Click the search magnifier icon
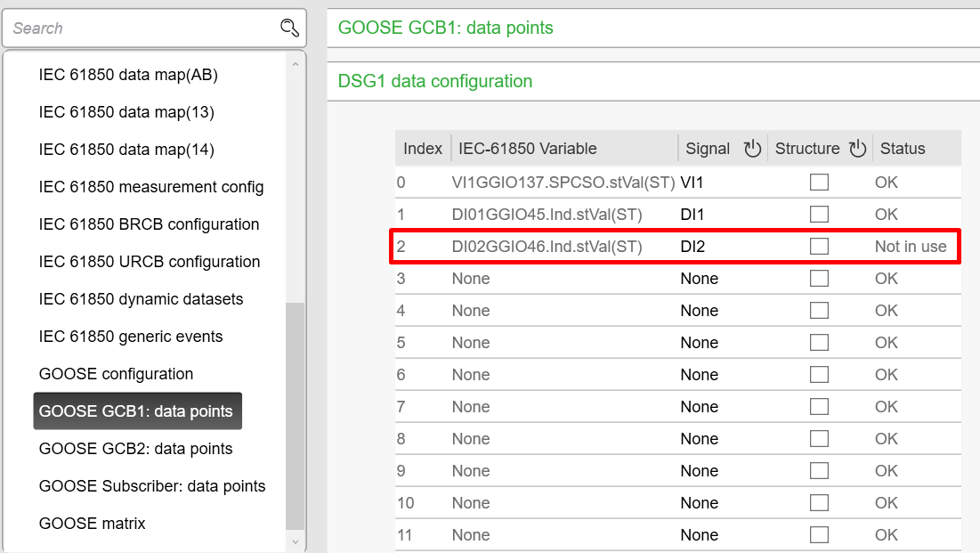Viewport: 980px width, 553px height. click(x=289, y=28)
